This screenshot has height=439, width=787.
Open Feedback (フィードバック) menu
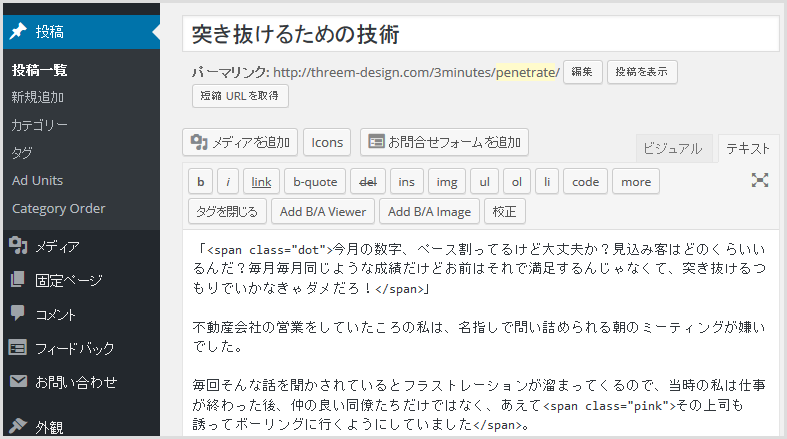point(74,348)
